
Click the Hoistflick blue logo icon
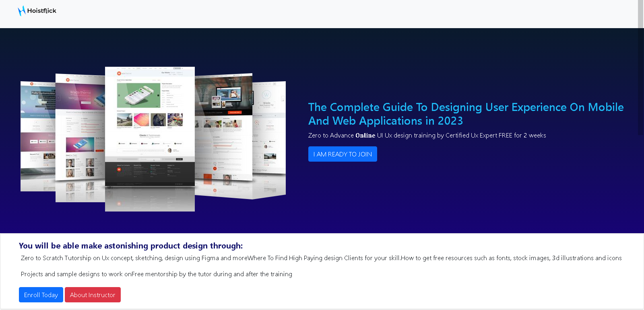click(21, 11)
